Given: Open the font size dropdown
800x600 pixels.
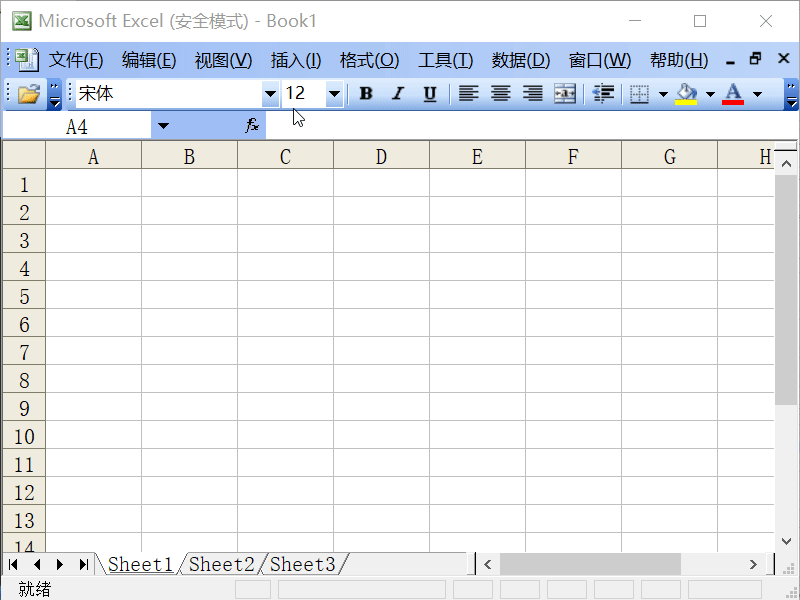Looking at the screenshot, I should coord(333,93).
